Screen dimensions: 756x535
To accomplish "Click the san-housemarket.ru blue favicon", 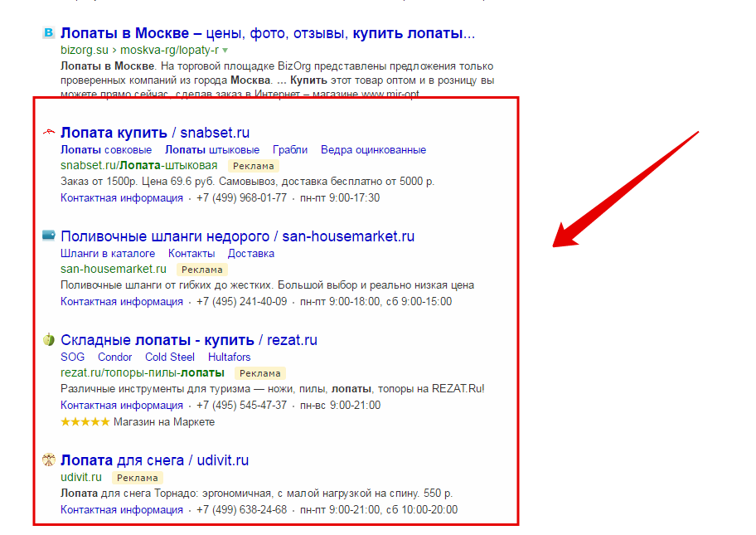I will 49,235.
